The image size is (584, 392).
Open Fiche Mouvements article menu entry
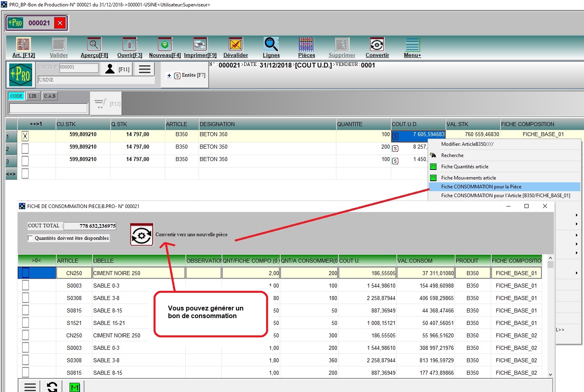point(505,178)
